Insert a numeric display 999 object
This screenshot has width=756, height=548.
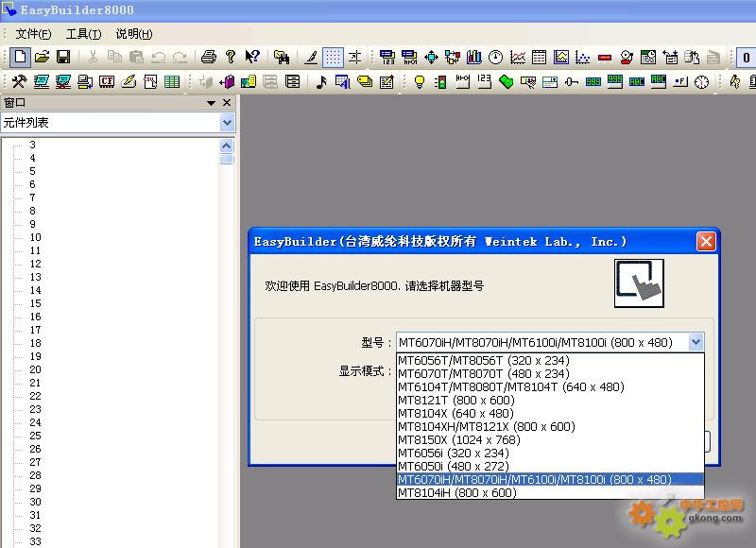point(593,82)
